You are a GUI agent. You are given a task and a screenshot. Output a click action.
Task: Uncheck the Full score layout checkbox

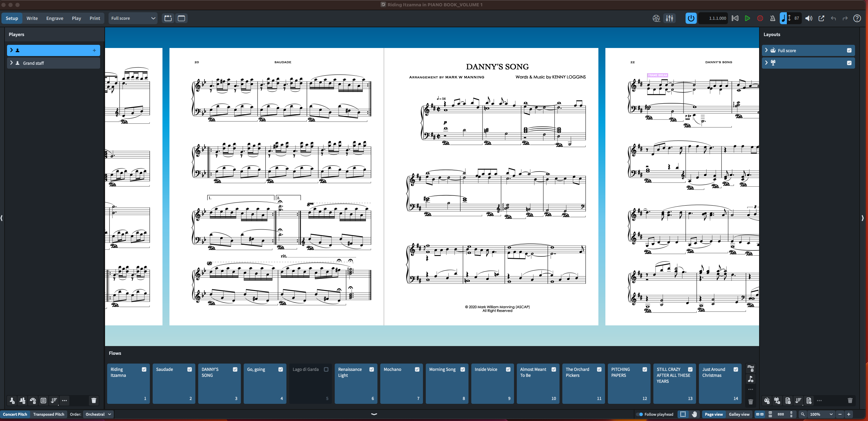pyautogui.click(x=849, y=50)
